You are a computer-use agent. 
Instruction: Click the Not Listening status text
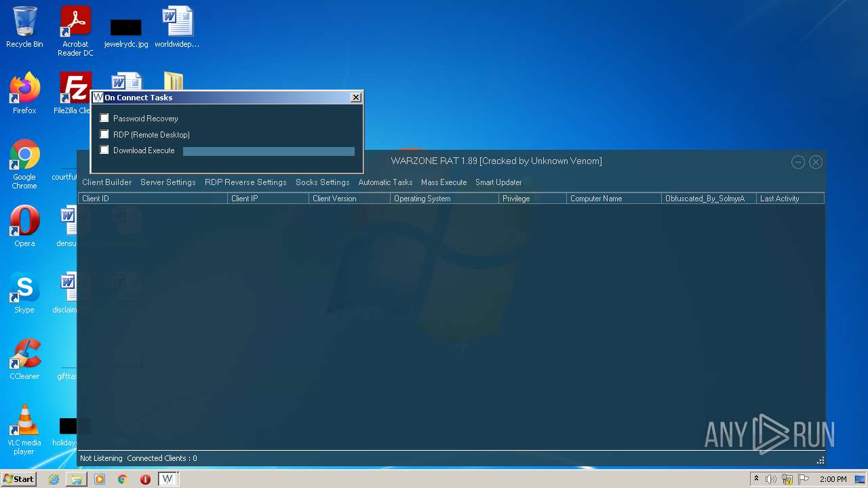(101, 458)
